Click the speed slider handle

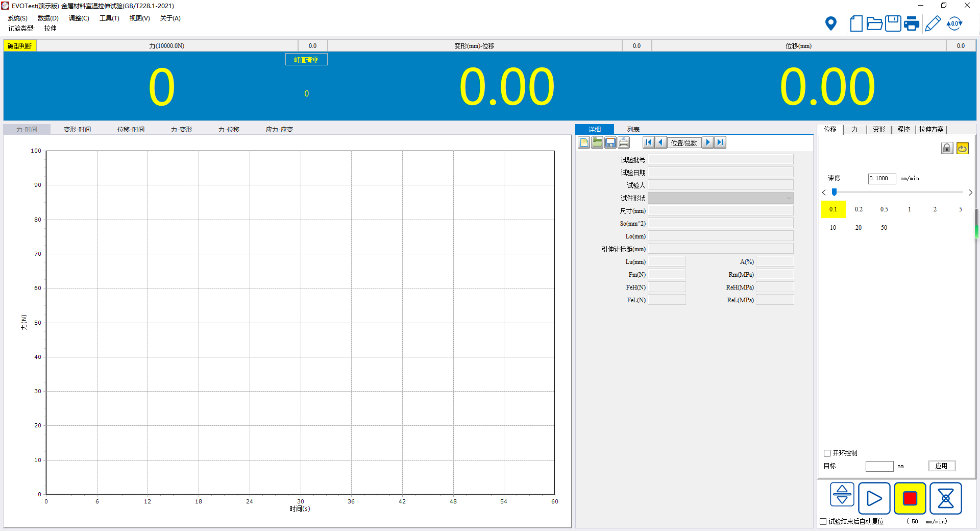[834, 192]
